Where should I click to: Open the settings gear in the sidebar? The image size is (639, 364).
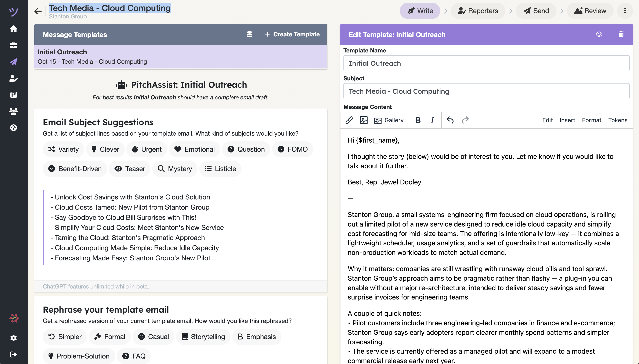(14, 338)
